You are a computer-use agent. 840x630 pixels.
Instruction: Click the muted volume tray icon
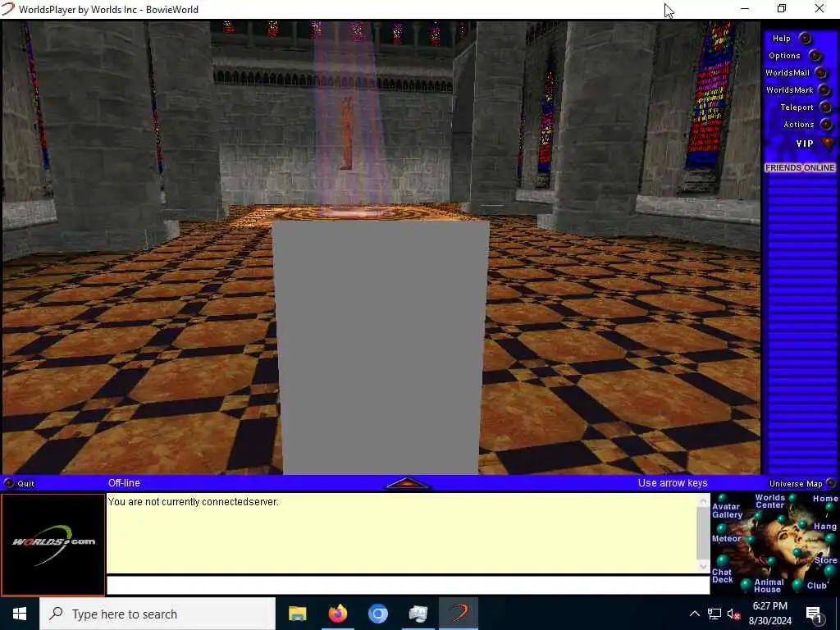(x=734, y=614)
